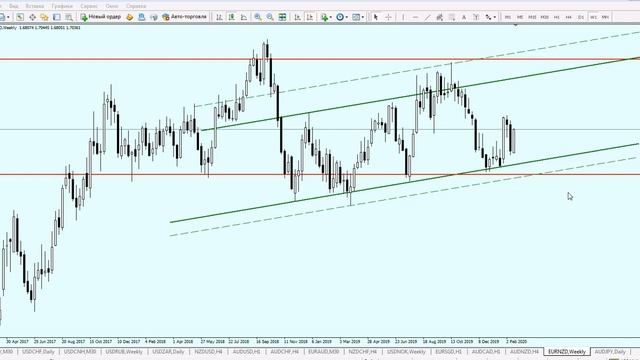Switch to H1 timeframe

tap(557, 17)
